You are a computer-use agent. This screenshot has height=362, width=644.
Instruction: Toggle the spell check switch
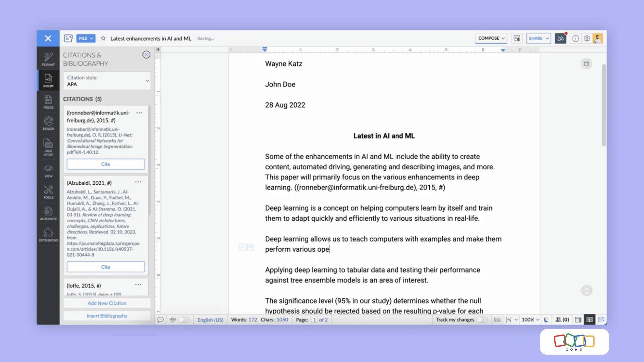point(183,320)
